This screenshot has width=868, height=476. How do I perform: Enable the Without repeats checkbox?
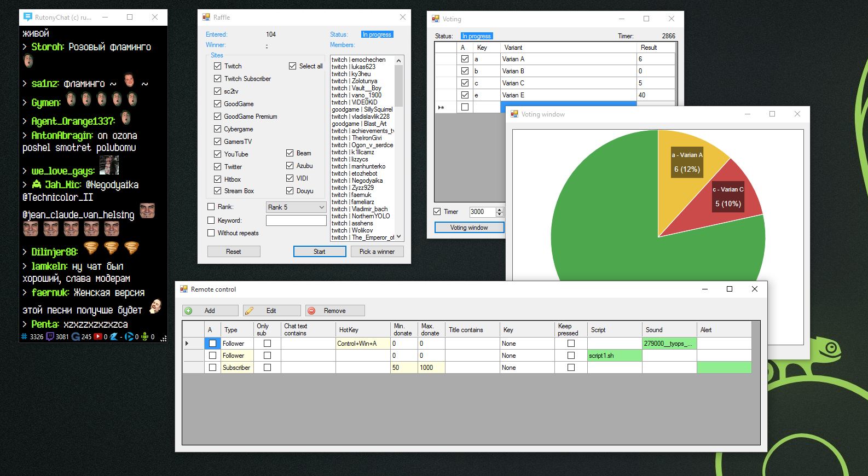211,233
